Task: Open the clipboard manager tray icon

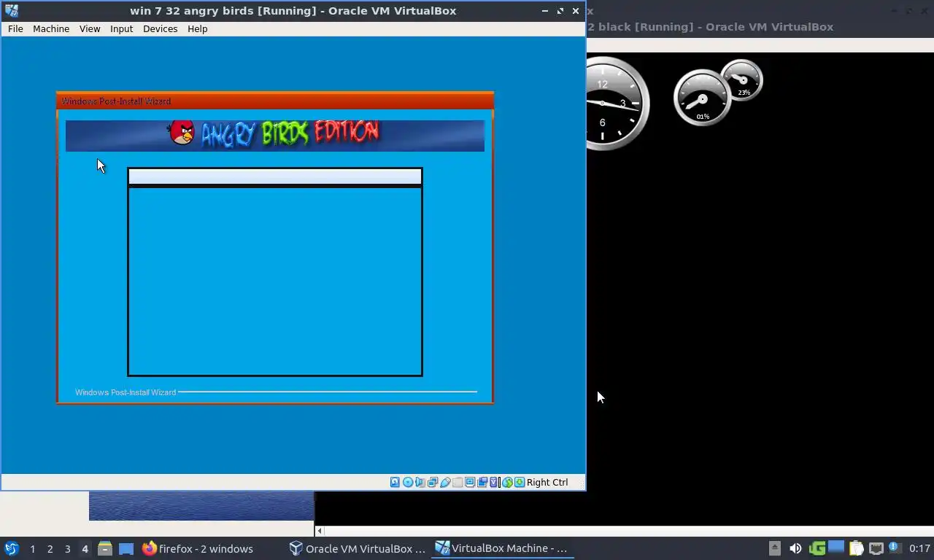Action: coord(856,548)
